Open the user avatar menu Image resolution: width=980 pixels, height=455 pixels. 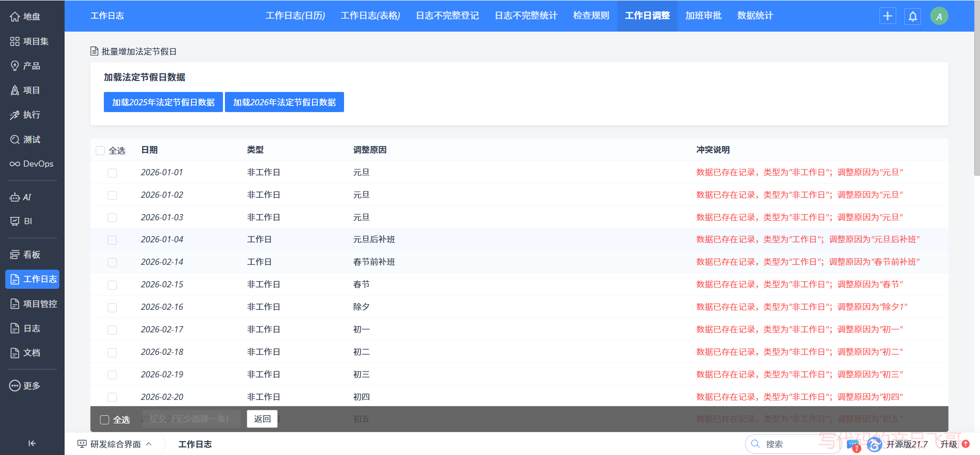click(x=938, y=16)
